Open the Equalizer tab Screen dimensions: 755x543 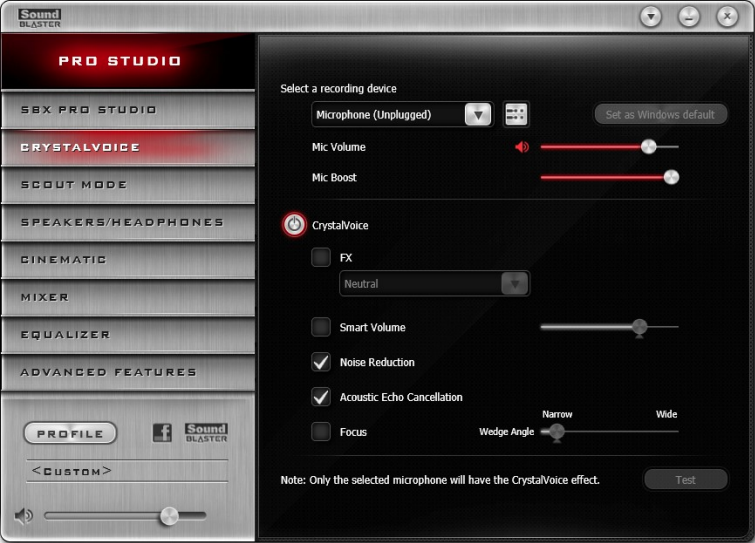(128, 335)
